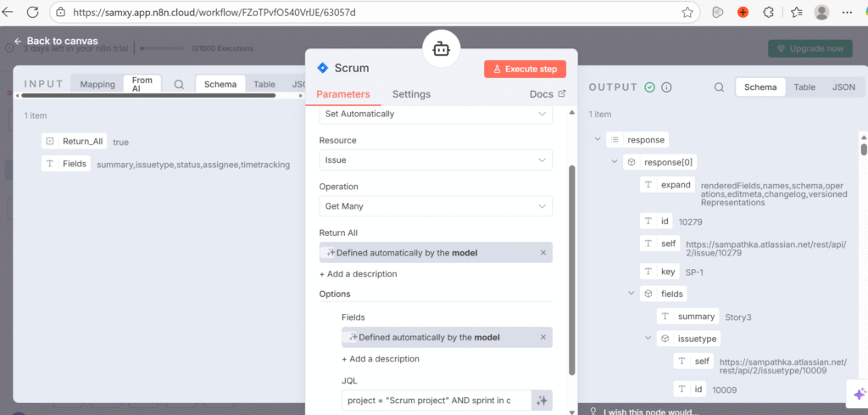Select From AI input mode
Viewport: 868px width, 415px height.
pyautogui.click(x=142, y=84)
